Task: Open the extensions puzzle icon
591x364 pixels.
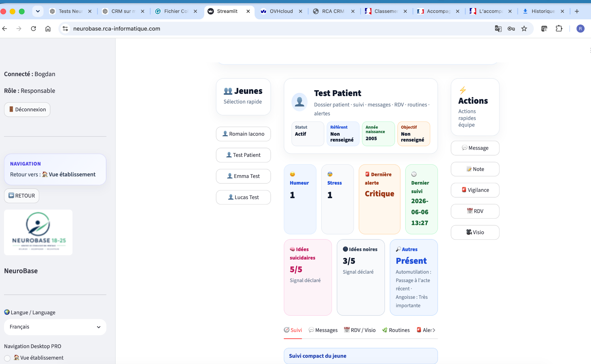Action: coord(559,29)
